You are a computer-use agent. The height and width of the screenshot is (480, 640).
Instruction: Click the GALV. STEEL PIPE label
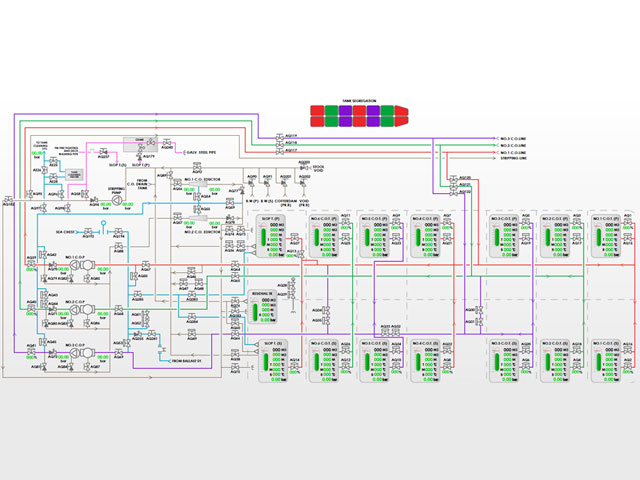201,152
